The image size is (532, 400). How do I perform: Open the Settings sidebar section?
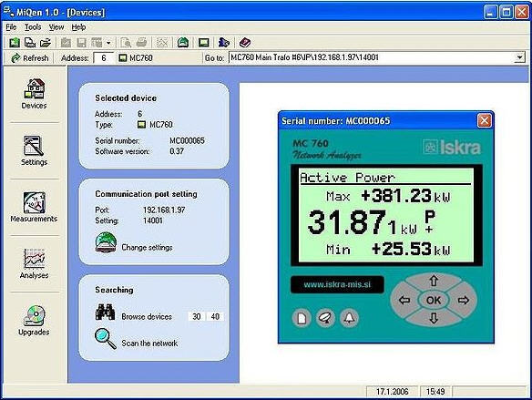(x=34, y=150)
